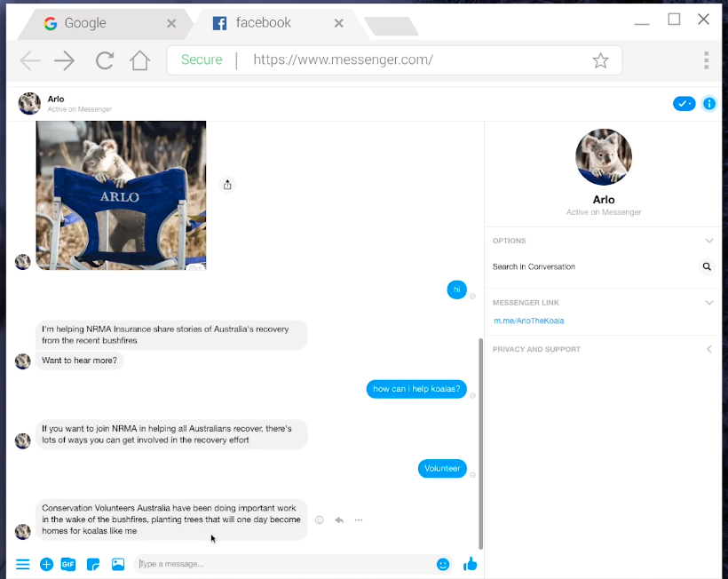Open the m.me/ArloTheKoala link
Viewport: 728px width, 579px height.
point(529,321)
